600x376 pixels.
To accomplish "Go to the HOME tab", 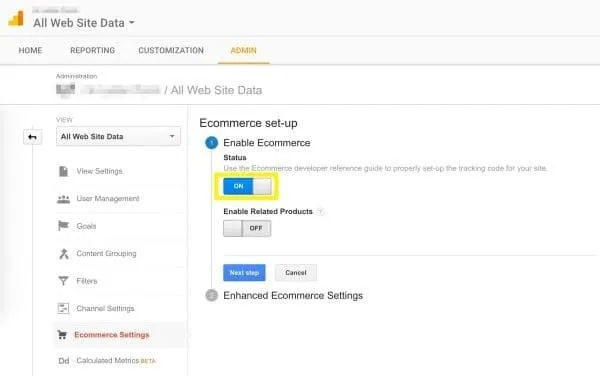I will point(30,50).
